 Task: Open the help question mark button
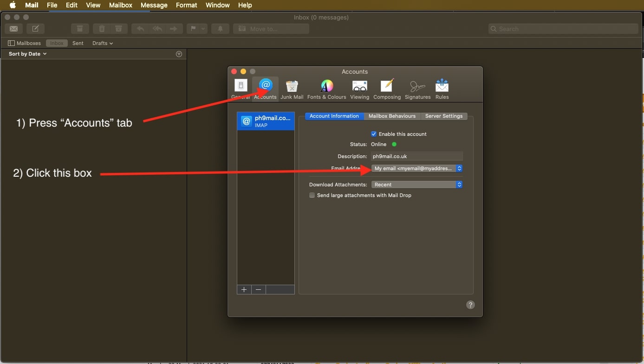pos(470,305)
